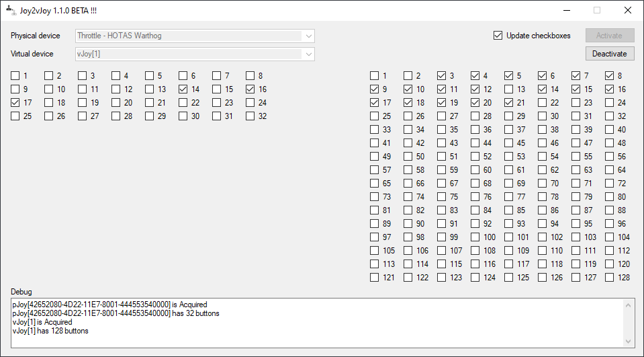Check virtual button 57 checkbox

click(x=375, y=170)
